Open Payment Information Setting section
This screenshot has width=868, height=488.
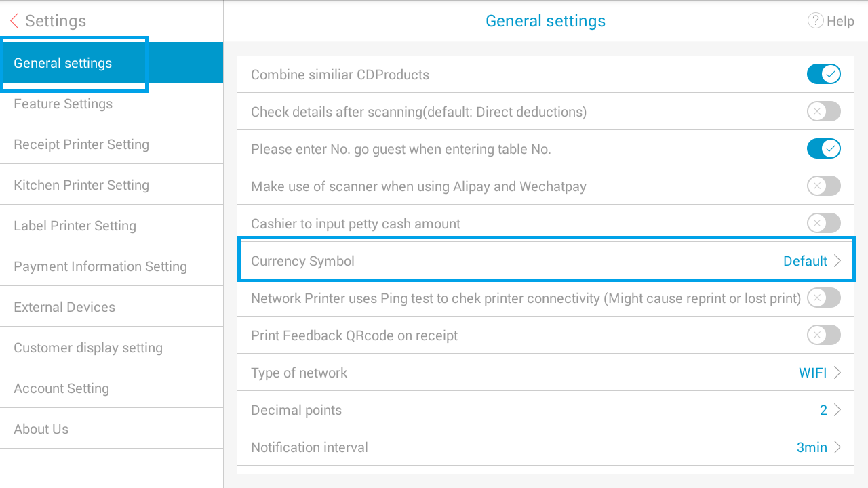coord(111,266)
